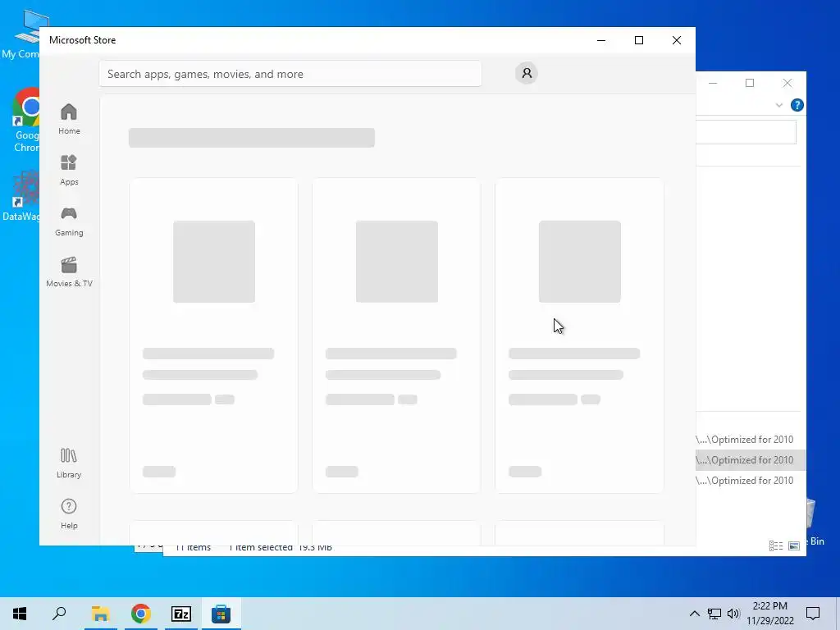The width and height of the screenshot is (840, 630).
Task: Switch to 7-Zip in the taskbar
Action: (181, 614)
